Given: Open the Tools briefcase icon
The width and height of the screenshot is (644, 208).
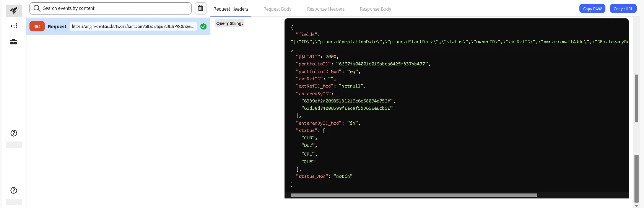Looking at the screenshot, I should pos(14,42).
